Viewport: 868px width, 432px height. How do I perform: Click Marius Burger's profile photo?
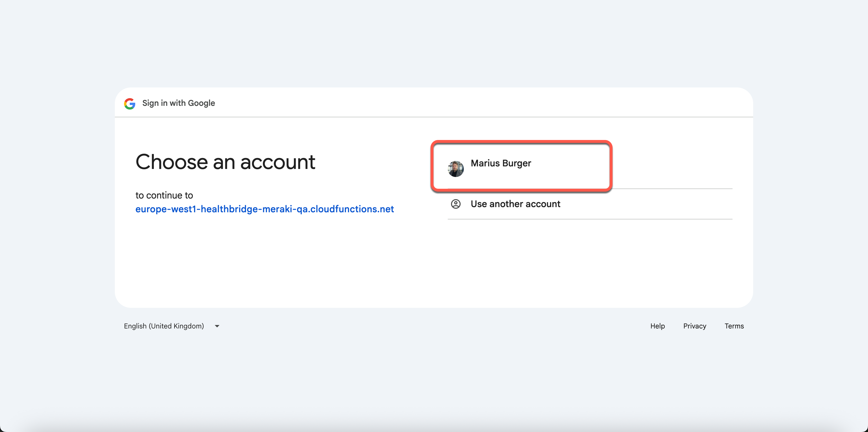click(x=456, y=169)
